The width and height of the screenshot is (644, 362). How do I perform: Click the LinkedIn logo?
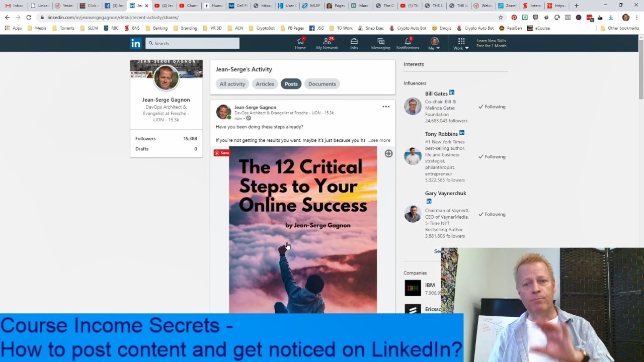(136, 43)
